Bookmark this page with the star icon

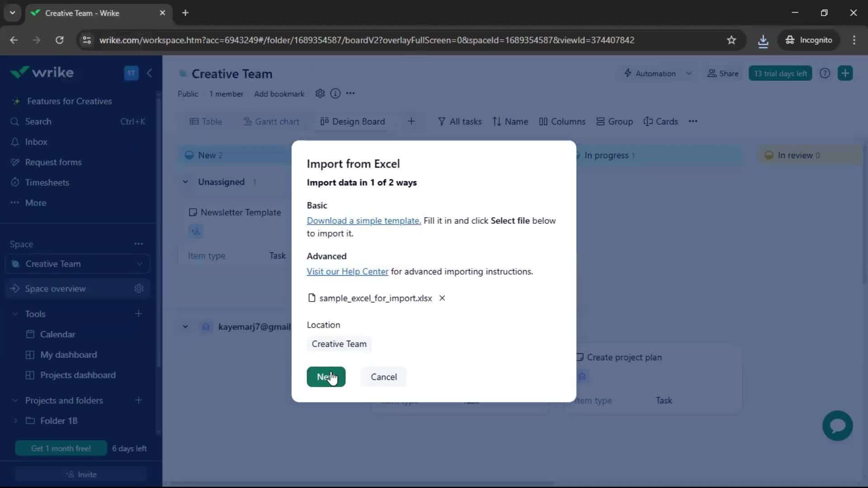(x=731, y=40)
